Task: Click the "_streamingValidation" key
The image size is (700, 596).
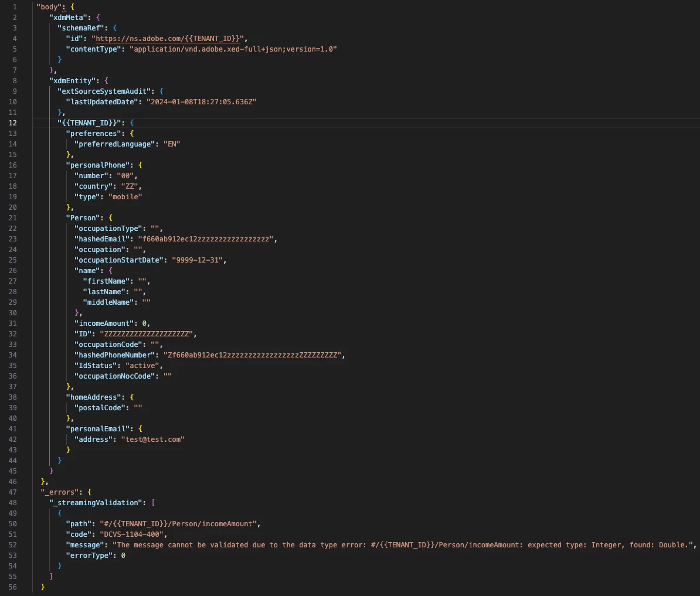Action: (x=96, y=503)
